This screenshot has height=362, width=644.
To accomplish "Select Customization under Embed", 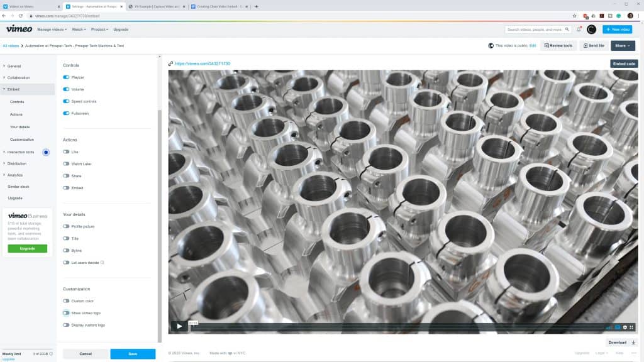I will (x=22, y=140).
